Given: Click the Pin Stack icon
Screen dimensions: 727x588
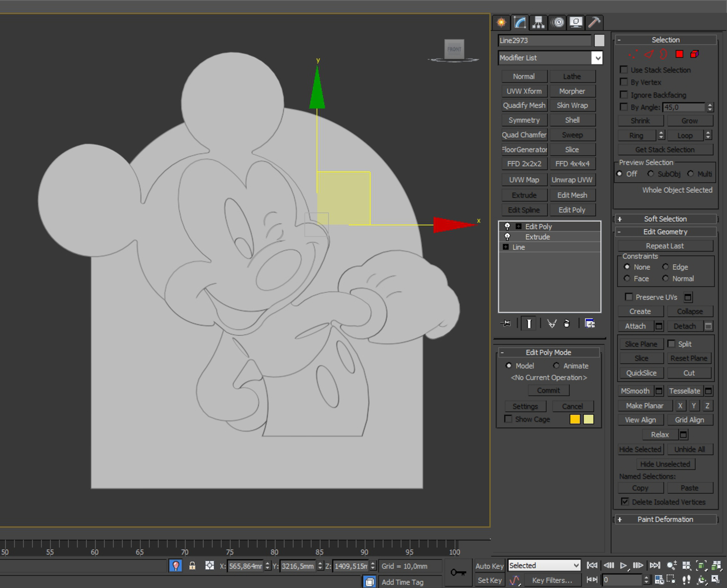Looking at the screenshot, I should 506,323.
